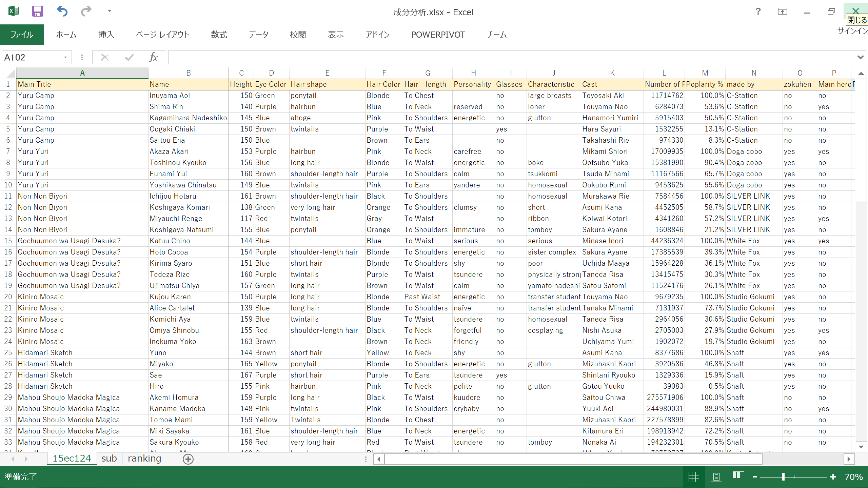Screen dimensions: 868x488
Task: Click the horizontal scrollbar right arrow
Action: [x=849, y=459]
